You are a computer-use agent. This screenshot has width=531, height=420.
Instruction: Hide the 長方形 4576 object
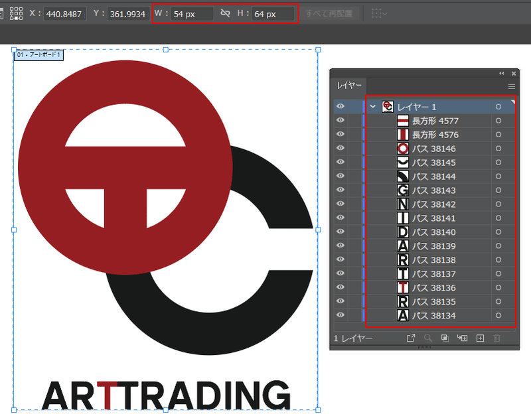(x=341, y=134)
